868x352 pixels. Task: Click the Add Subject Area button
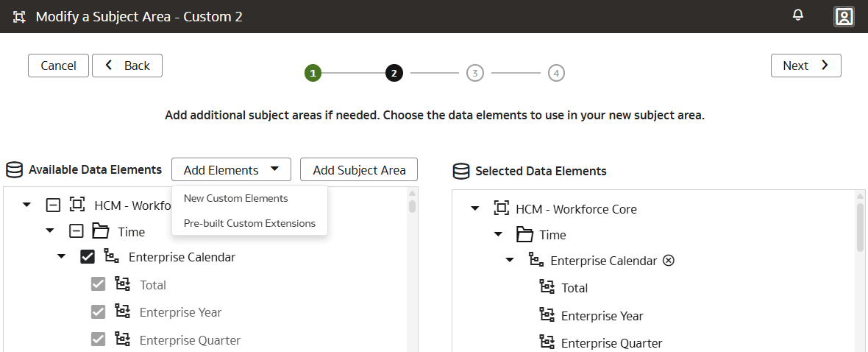[x=359, y=170]
